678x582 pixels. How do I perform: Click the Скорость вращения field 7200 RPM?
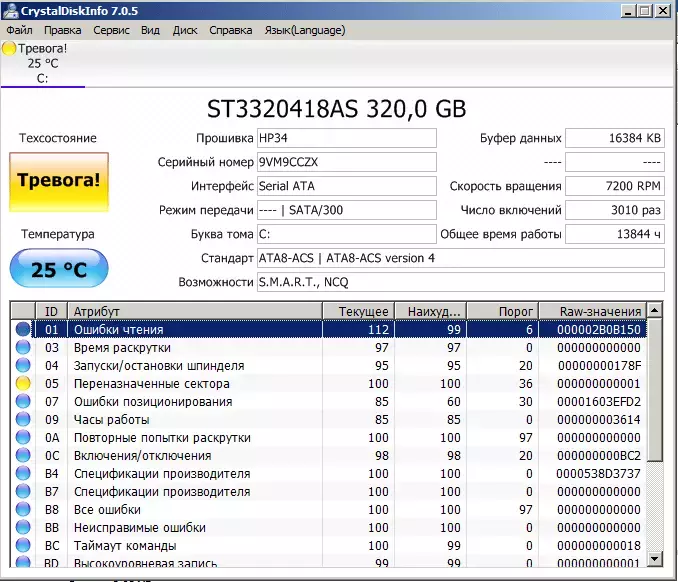point(615,186)
